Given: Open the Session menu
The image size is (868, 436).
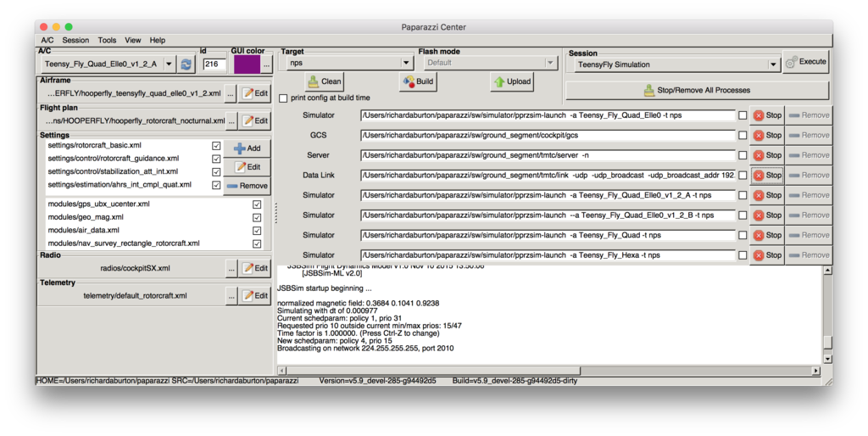Looking at the screenshot, I should [75, 41].
